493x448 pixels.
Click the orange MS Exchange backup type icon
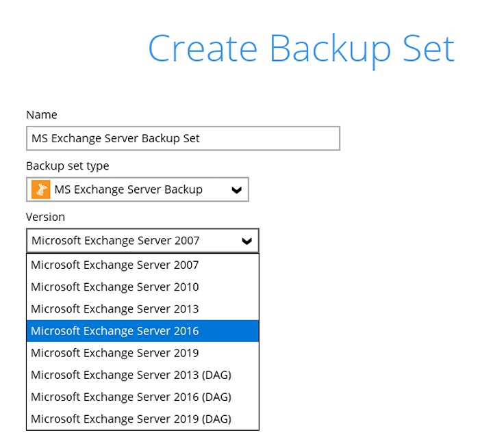point(40,189)
